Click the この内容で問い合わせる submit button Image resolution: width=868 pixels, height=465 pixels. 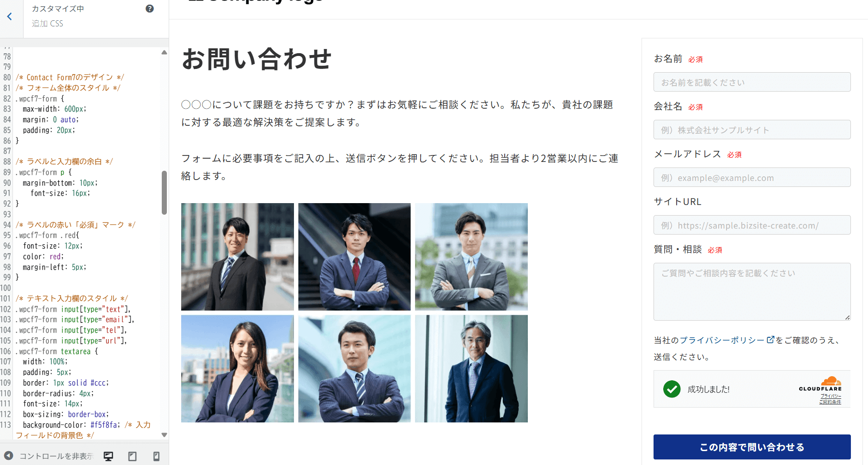[x=752, y=447]
